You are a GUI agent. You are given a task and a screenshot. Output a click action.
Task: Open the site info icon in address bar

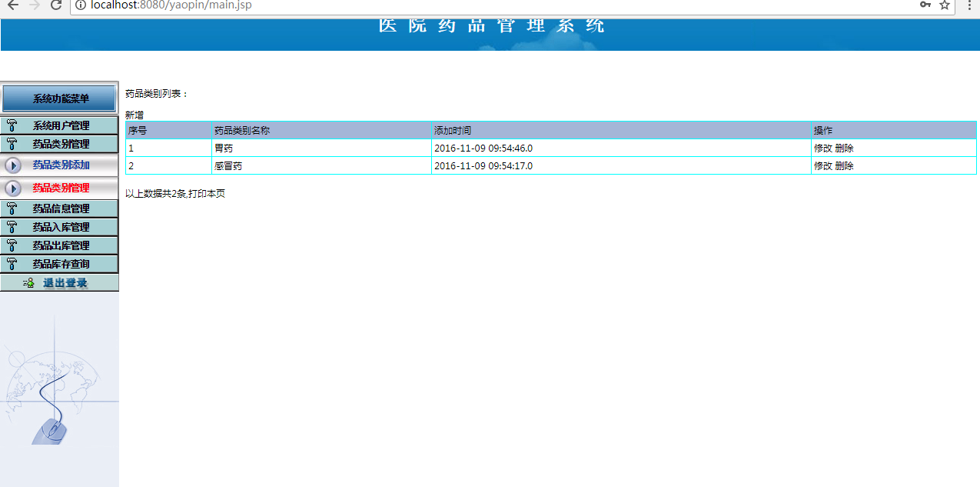(x=80, y=5)
